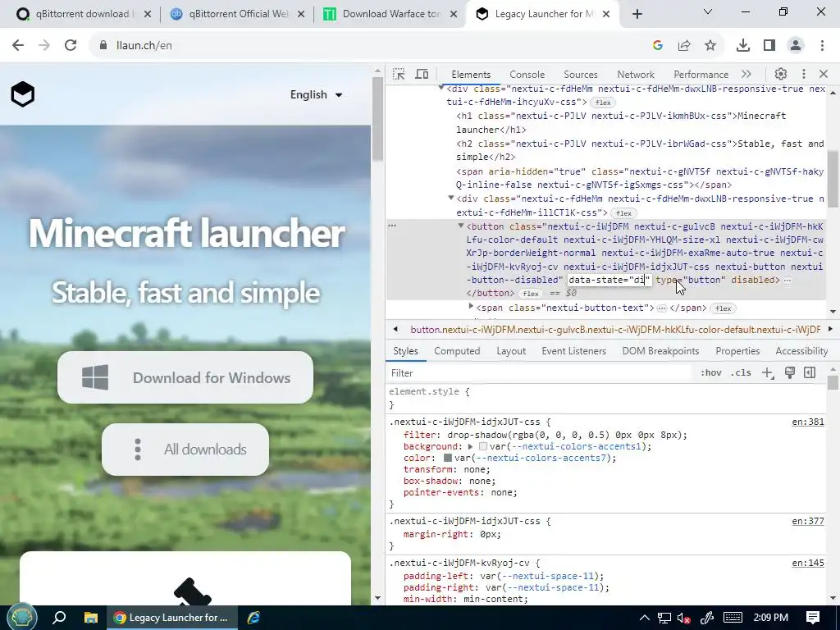The width and height of the screenshot is (840, 630).
Task: Open Chrome downloads icon
Action: [743, 46]
